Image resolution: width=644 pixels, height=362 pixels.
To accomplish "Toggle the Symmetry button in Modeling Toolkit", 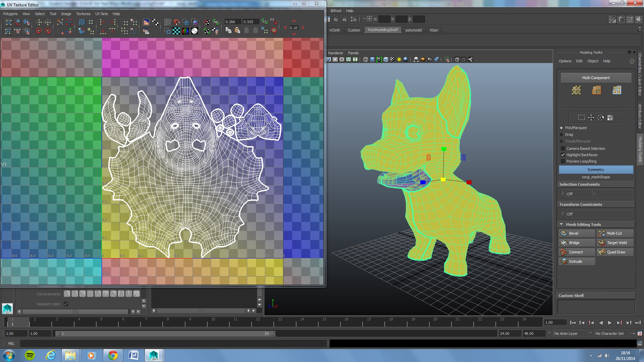I will point(596,170).
